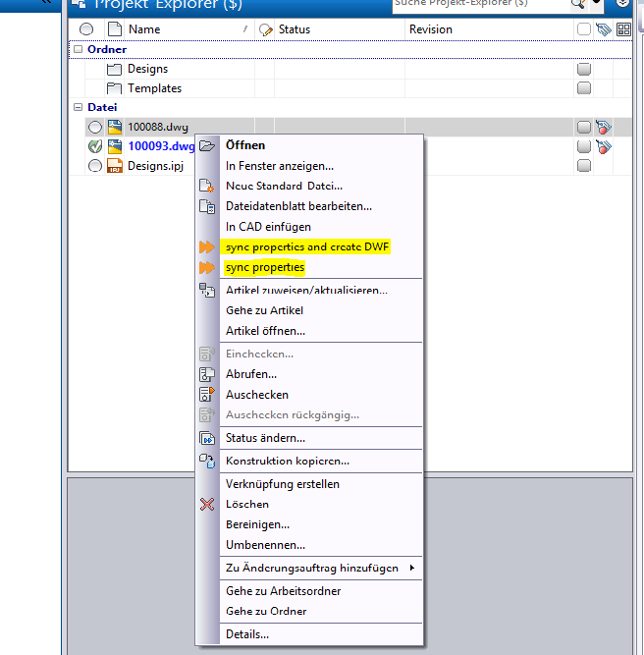Click the Öffnen folder icon in context menu
This screenshot has width=644, height=655.
coord(207,145)
